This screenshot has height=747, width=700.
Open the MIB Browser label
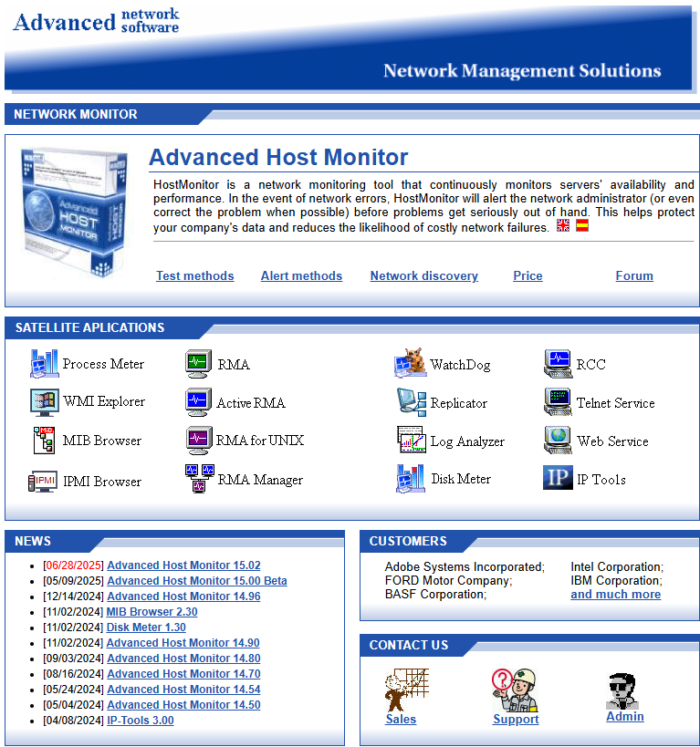click(x=102, y=441)
